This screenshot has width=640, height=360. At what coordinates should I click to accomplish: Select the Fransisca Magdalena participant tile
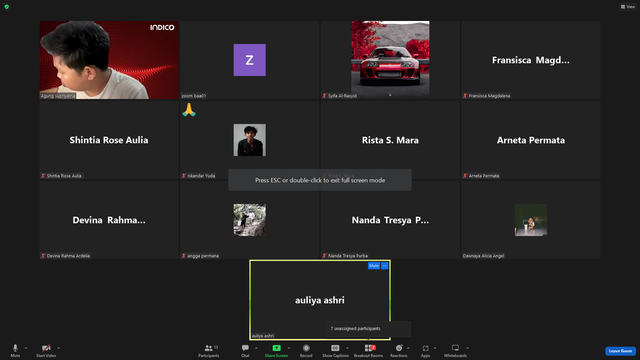531,60
